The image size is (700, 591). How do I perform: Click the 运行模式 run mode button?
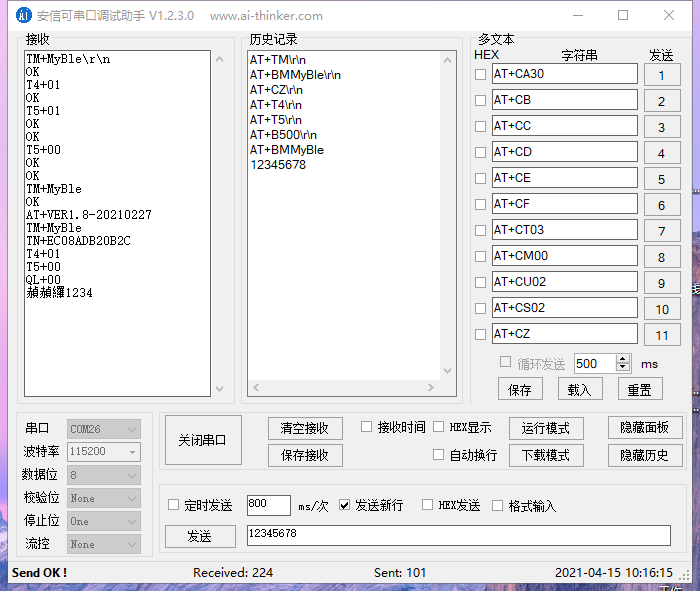tap(546, 428)
